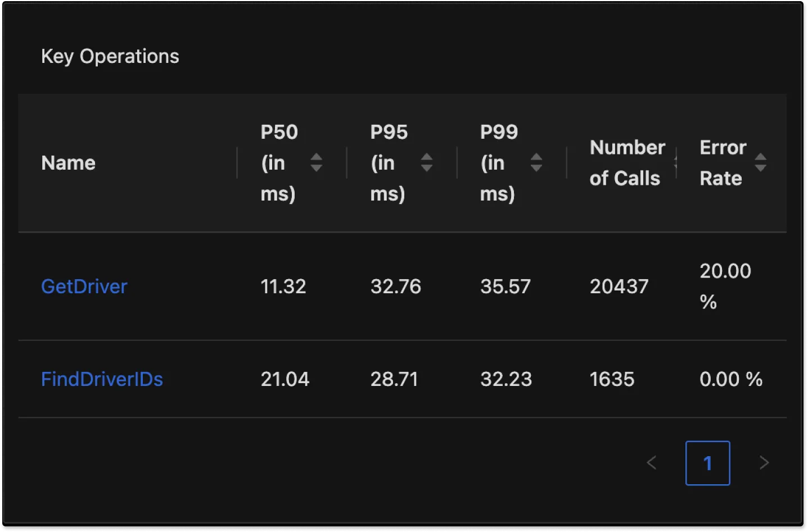The image size is (808, 532).
Task: Click the Error Rate header text
Action: coord(723,163)
